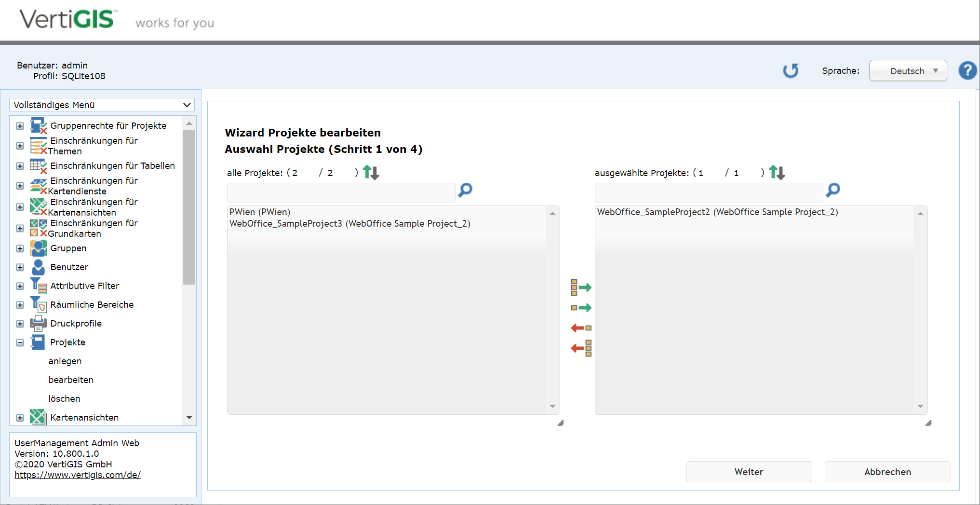
Task: Move single project to selected list
Action: [581, 308]
